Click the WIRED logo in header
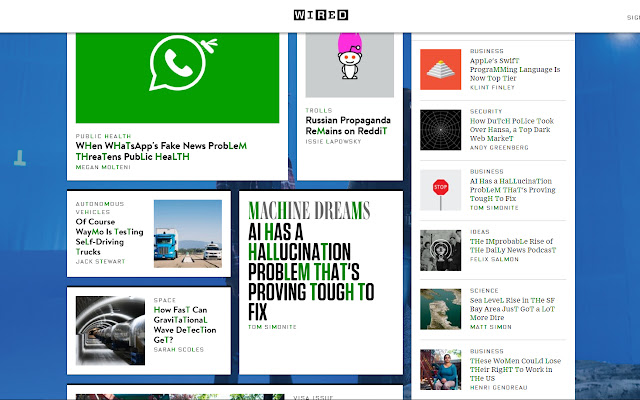Image resolution: width=640 pixels, height=400 pixels. point(321,15)
